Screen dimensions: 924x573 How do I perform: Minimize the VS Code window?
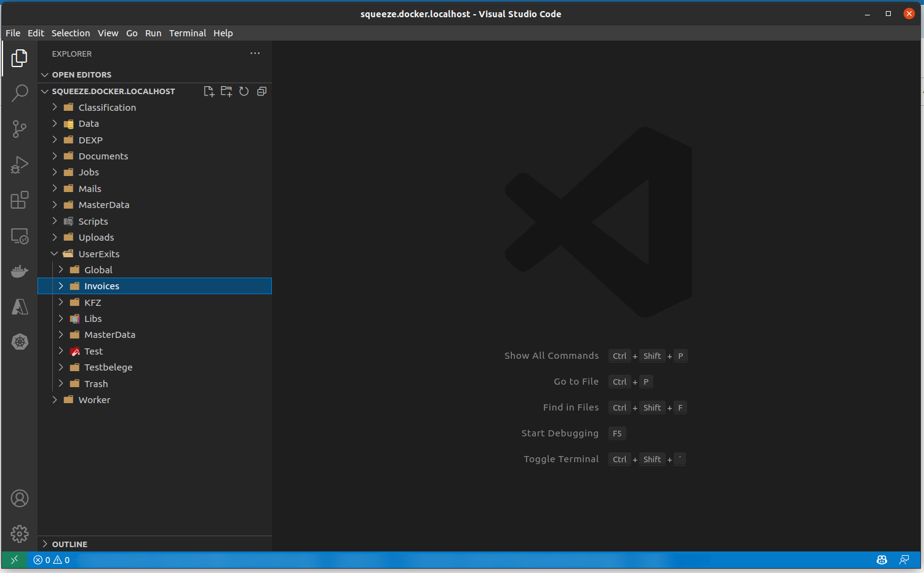867,14
